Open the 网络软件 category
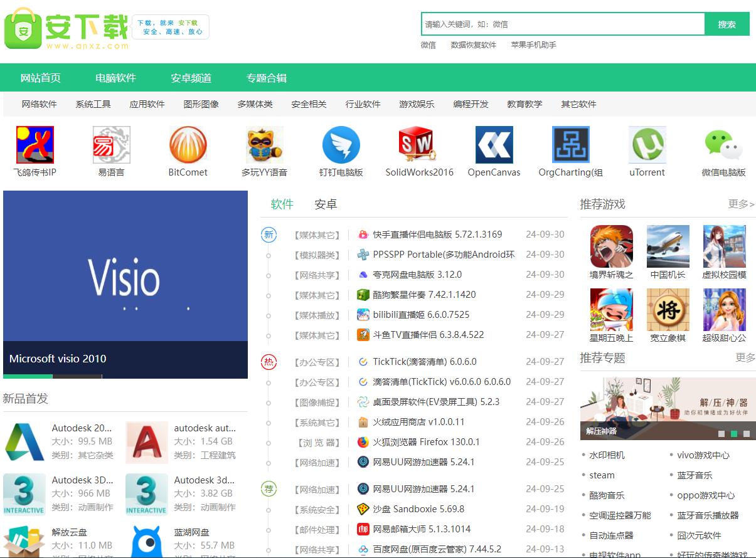 [40, 104]
